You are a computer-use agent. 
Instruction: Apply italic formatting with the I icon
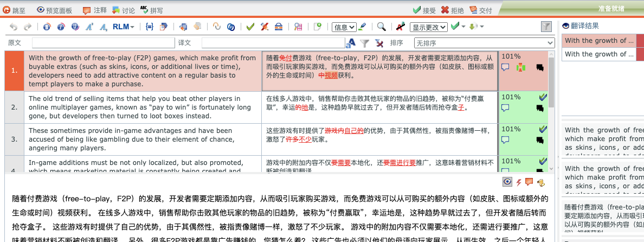(x=61, y=27)
